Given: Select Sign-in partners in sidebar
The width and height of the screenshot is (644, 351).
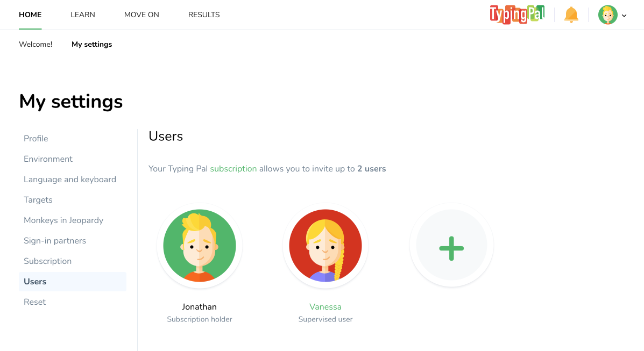Looking at the screenshot, I should (x=55, y=241).
